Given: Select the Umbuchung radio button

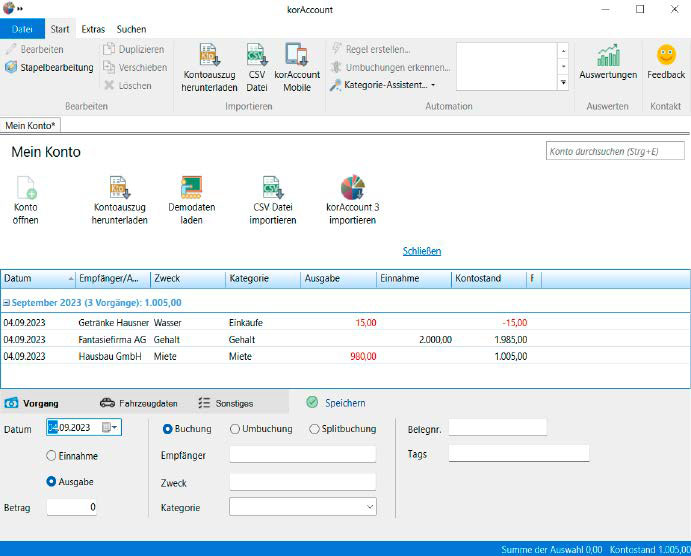Looking at the screenshot, I should click(x=235, y=429).
